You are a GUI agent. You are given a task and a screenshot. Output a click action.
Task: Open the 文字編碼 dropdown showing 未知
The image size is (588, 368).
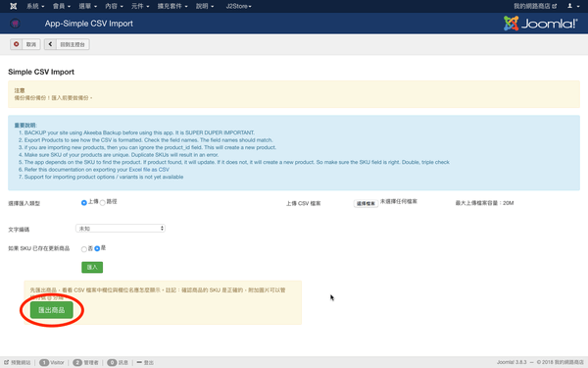(x=121, y=229)
